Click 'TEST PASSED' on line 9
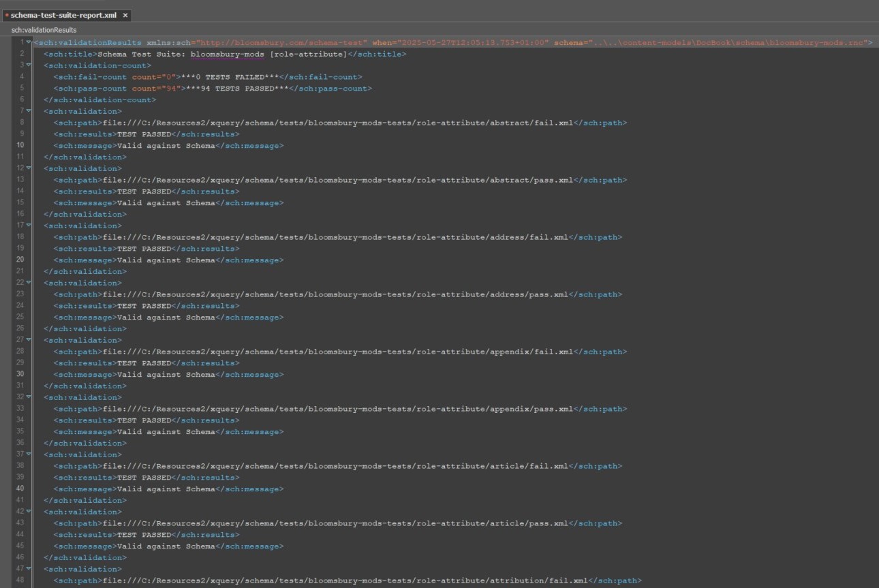879x588 pixels. pos(144,134)
